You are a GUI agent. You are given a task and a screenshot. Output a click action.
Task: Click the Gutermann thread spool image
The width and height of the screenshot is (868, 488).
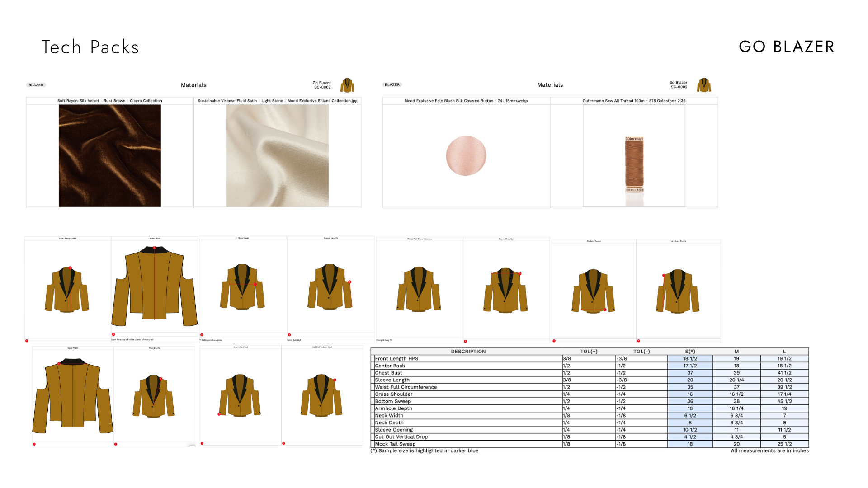634,165
